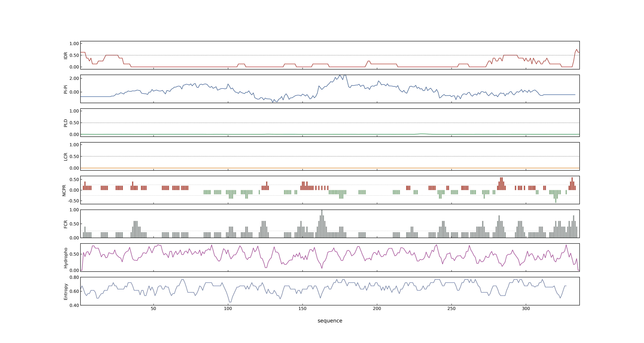Click the IDR spike at the sequence end

point(577,50)
